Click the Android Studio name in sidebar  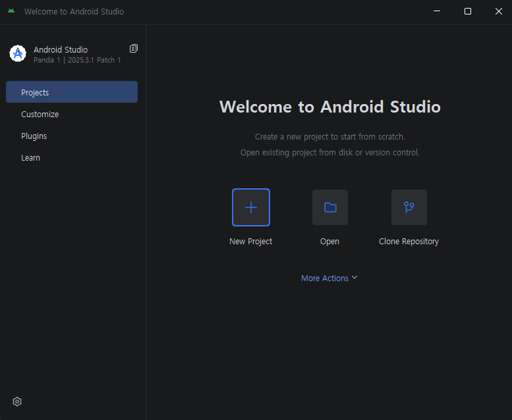pyautogui.click(x=61, y=49)
